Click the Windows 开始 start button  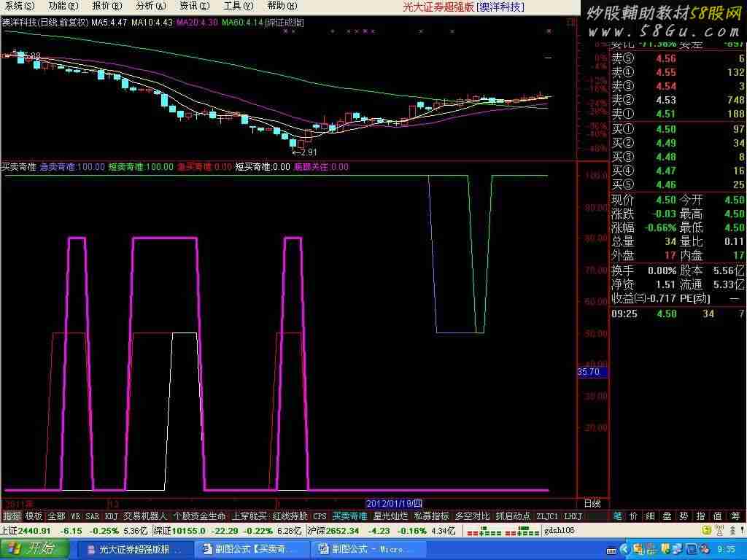point(34,549)
